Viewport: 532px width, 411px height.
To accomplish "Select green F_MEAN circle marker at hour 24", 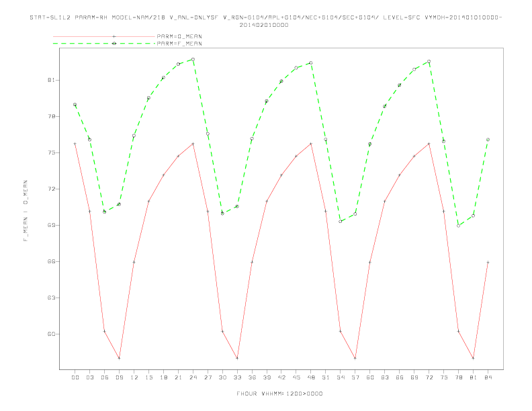I will (x=193, y=59).
